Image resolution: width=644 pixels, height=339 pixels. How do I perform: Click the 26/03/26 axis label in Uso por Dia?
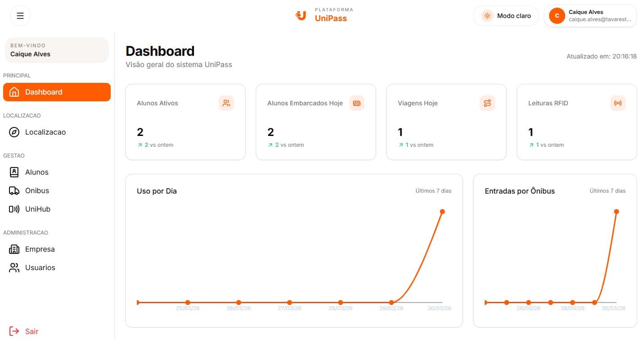(x=239, y=308)
